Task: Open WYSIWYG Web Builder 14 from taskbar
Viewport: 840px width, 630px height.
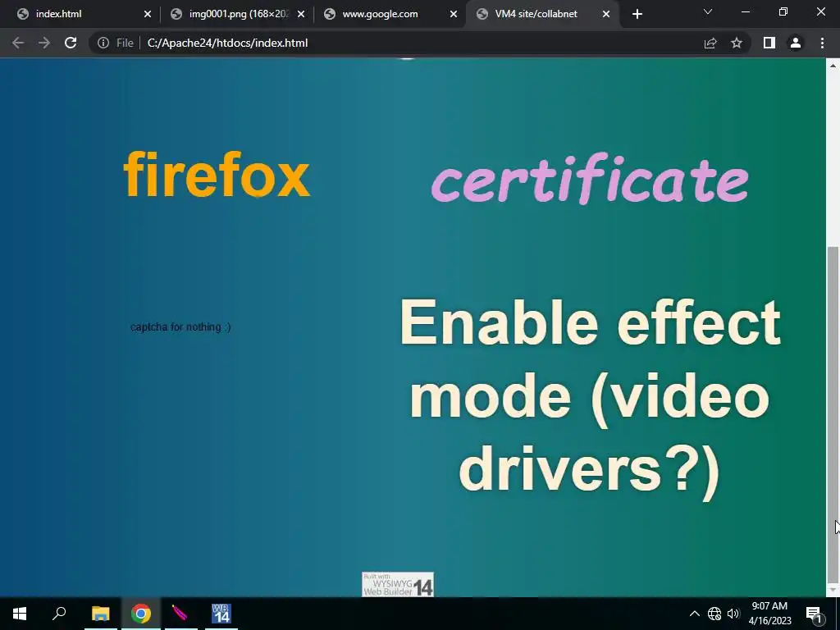Action: (x=221, y=614)
